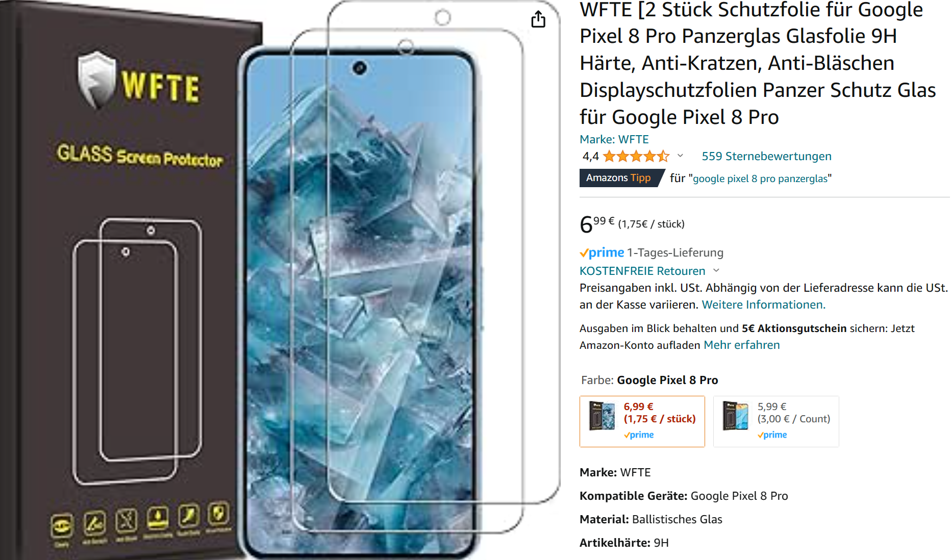
Task: Expand the KOSTENFREIE Retouren details arrow
Action: [x=716, y=270]
